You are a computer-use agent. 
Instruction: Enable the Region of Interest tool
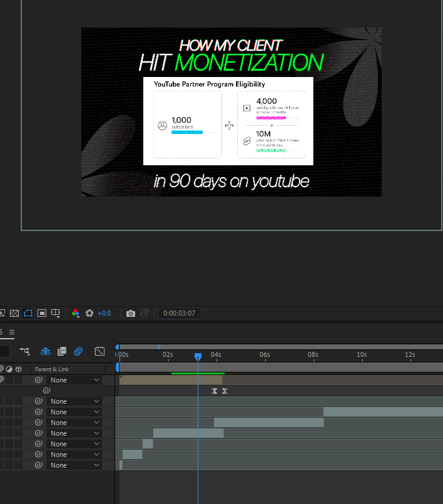pos(42,314)
